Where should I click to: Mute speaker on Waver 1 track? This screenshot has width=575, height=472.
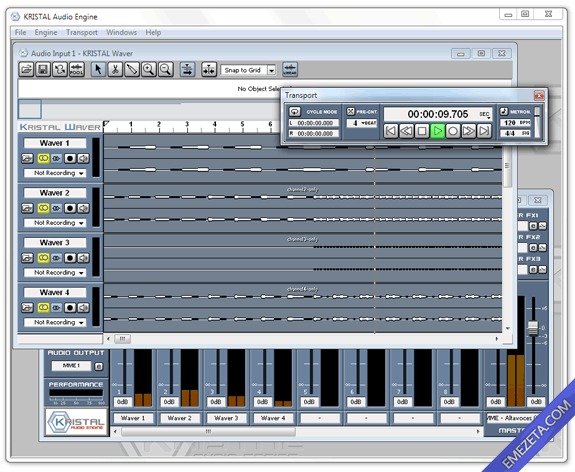(x=84, y=158)
